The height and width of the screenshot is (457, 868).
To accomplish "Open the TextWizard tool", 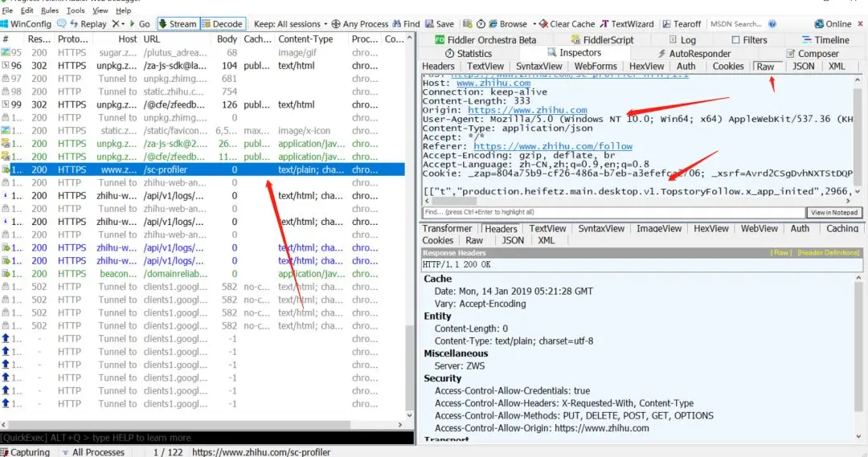I will pos(627,24).
